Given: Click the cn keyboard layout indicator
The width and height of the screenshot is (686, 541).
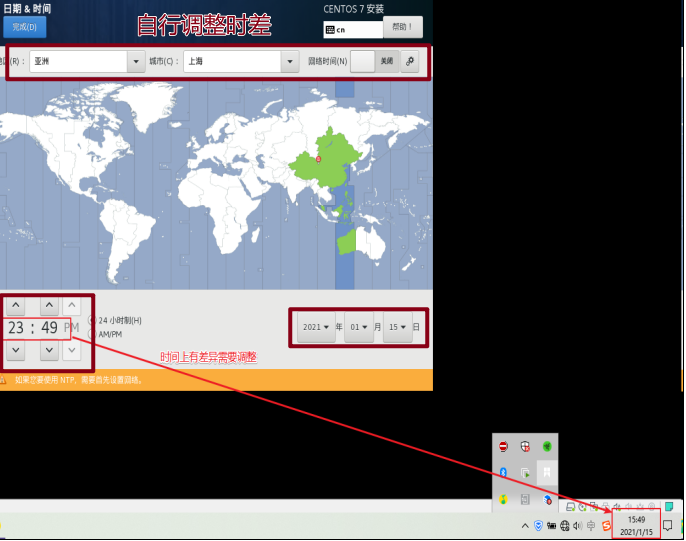Looking at the screenshot, I should 353,30.
